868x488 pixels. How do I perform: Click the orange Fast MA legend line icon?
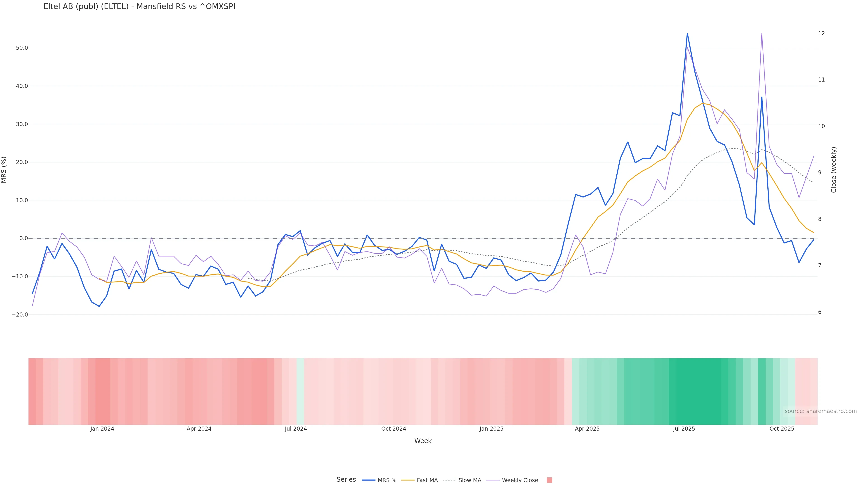pyautogui.click(x=408, y=480)
